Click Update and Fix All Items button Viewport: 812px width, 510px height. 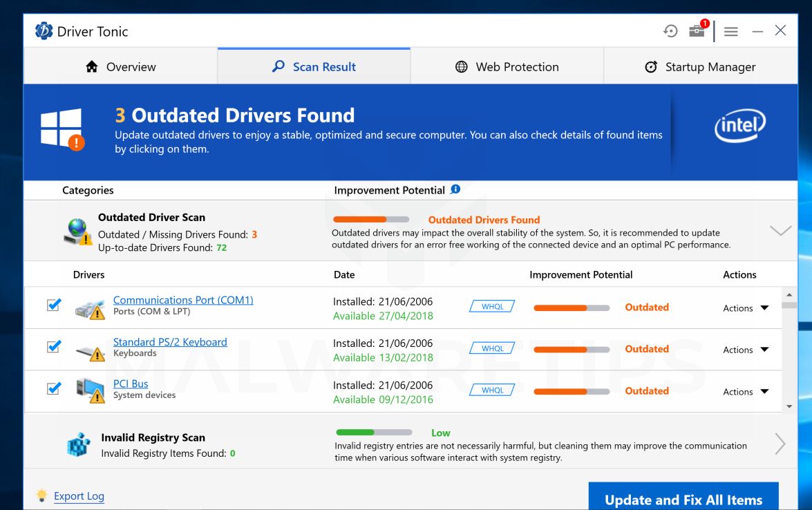(683, 499)
